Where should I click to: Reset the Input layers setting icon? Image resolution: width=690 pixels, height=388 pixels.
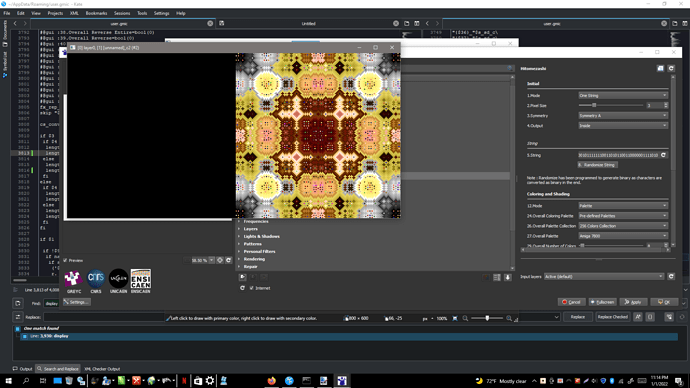coord(671,276)
